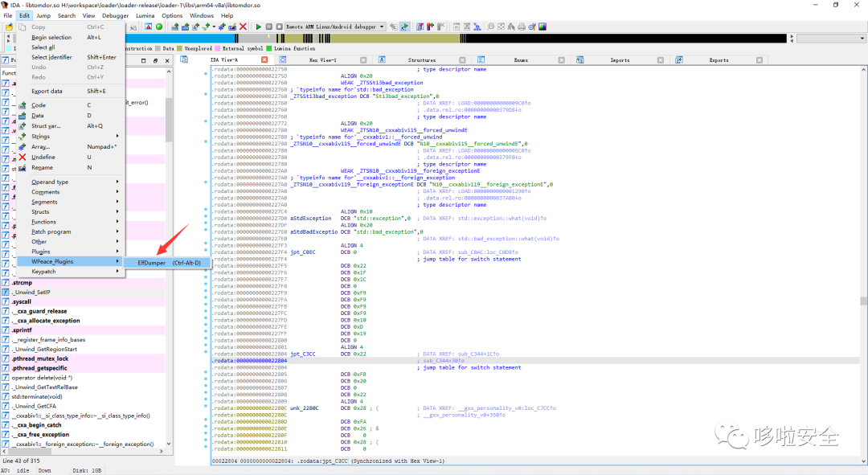Click the disassembly view vertical scrollbar thumb
868x475 pixels.
[863, 301]
